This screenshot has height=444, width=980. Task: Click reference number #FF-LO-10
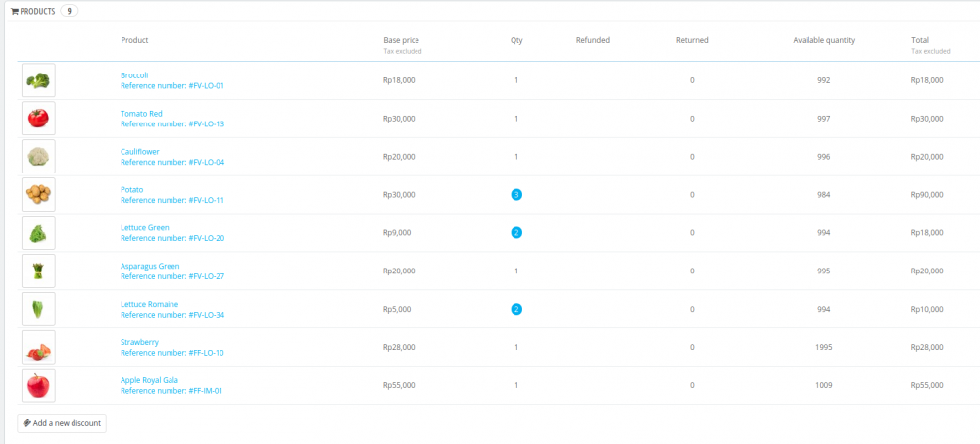tap(172, 353)
